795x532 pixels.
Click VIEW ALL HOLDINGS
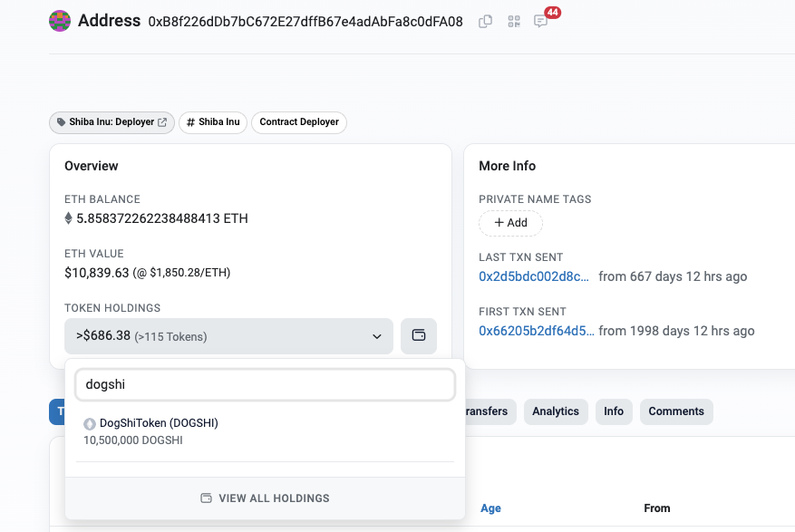pyautogui.click(x=266, y=498)
